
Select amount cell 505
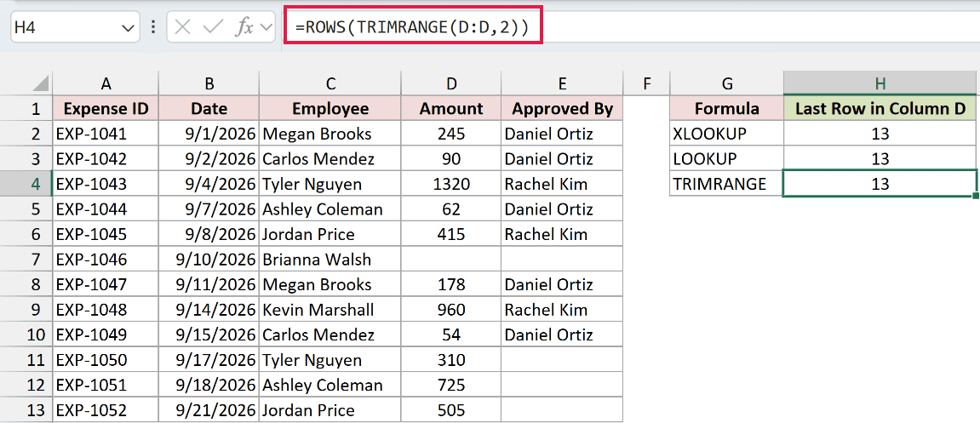451,410
